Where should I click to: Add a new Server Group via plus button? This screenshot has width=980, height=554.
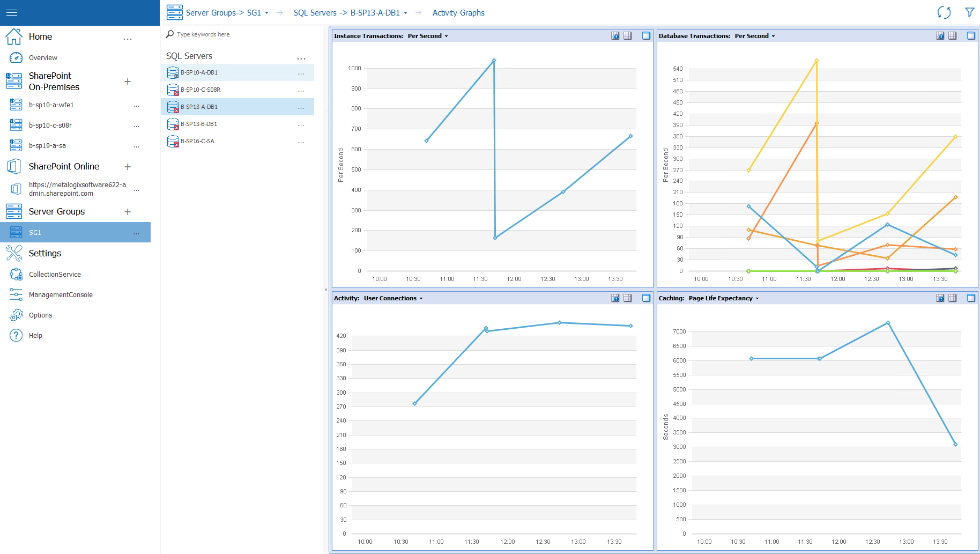128,212
